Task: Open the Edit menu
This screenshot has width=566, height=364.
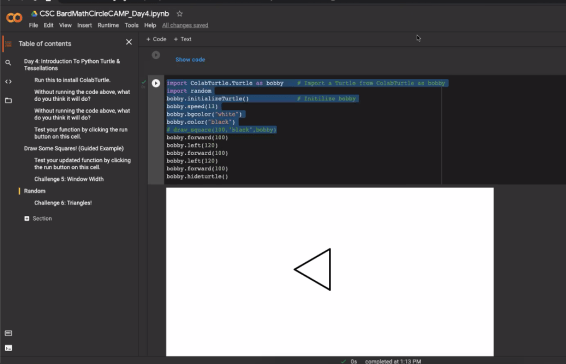Action: point(48,25)
